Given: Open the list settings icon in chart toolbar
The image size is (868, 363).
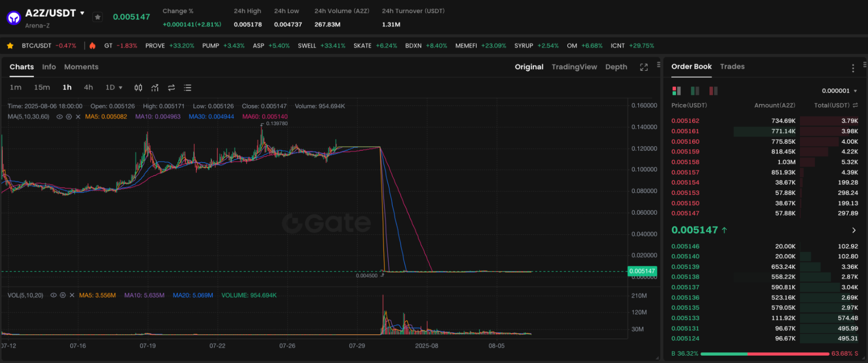Looking at the screenshot, I should (188, 88).
